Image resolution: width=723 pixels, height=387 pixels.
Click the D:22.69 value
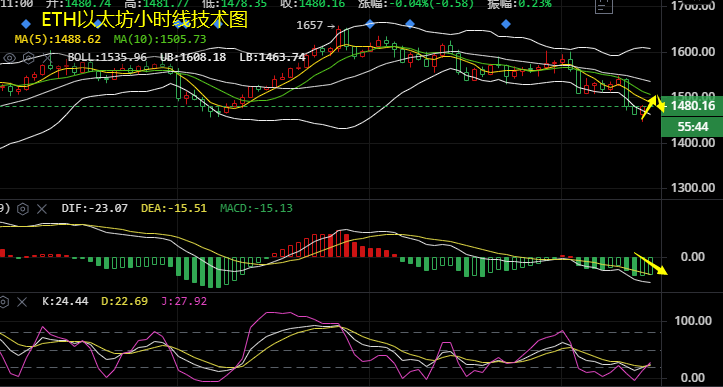124,302
